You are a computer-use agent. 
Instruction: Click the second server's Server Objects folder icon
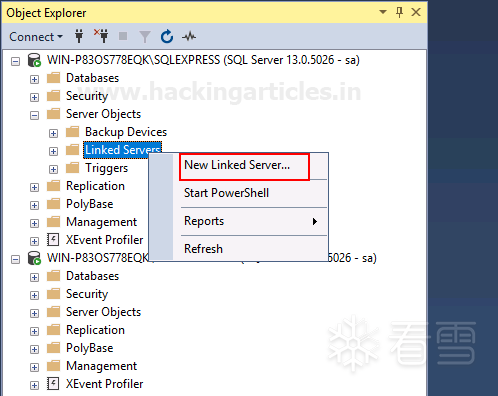[x=53, y=312]
